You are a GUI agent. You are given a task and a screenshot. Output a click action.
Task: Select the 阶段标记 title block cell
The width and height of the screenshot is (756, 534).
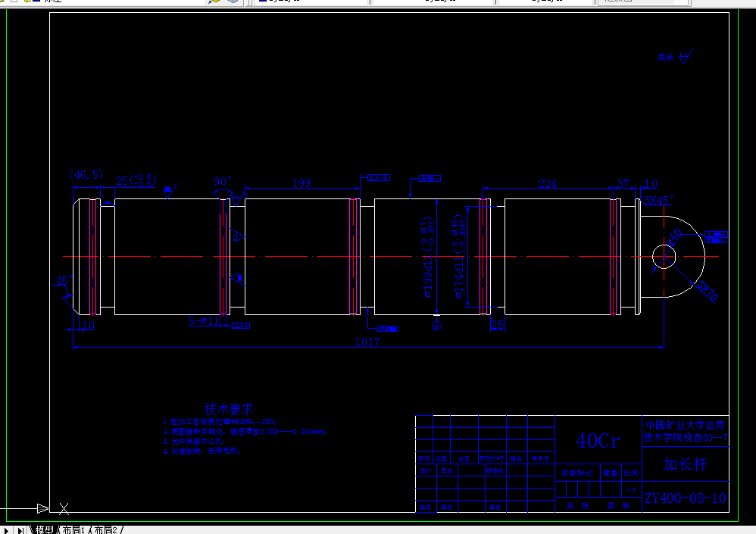(576, 473)
